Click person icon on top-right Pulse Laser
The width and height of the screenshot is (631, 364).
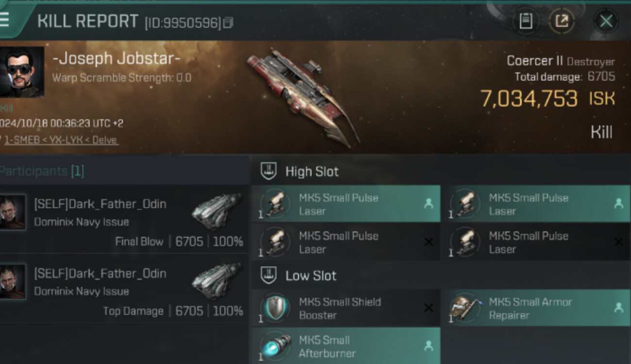click(618, 204)
